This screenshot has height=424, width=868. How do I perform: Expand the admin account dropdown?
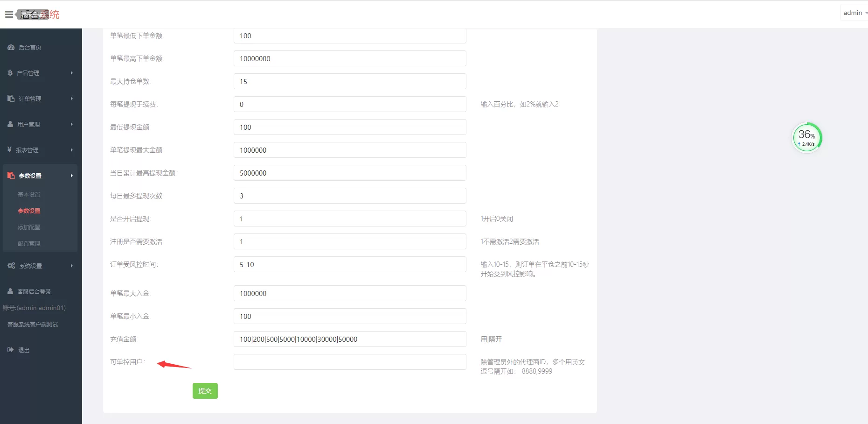[854, 13]
